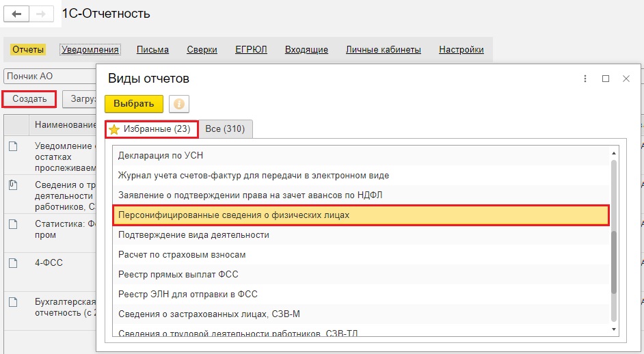The image size is (644, 354).
Task: Open the kebab menu in Виды отчетов dialog
Action: point(585,79)
